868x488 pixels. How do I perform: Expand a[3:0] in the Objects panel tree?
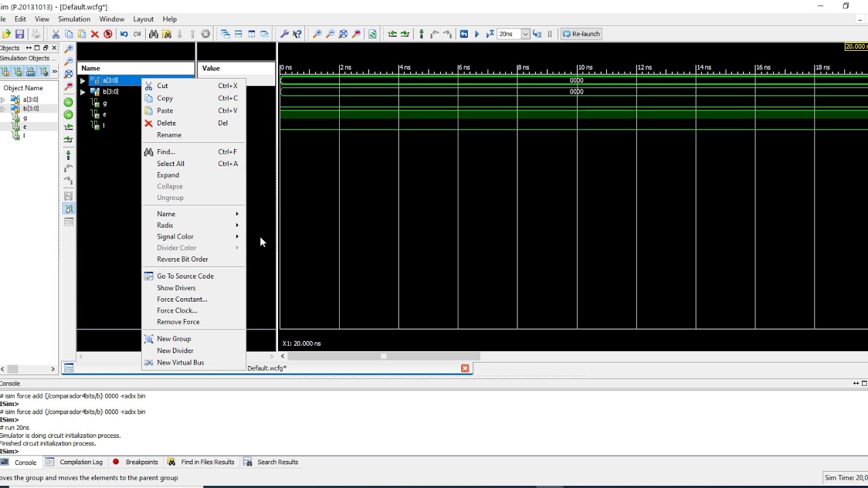click(x=3, y=100)
